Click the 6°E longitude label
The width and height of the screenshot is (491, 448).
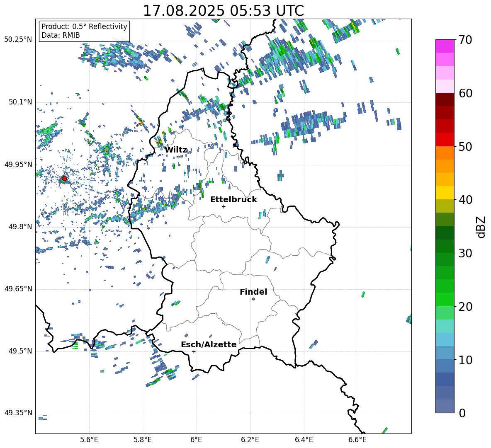pos(196,440)
